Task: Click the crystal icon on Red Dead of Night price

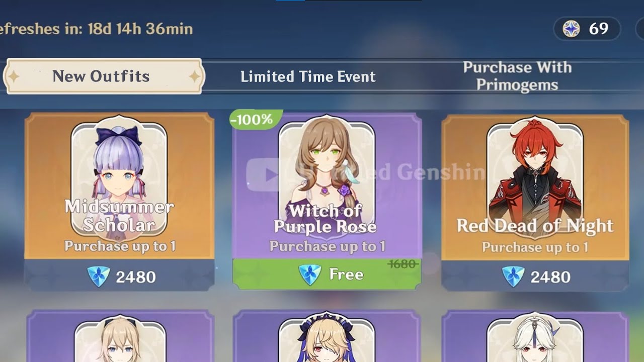Action: tap(513, 277)
